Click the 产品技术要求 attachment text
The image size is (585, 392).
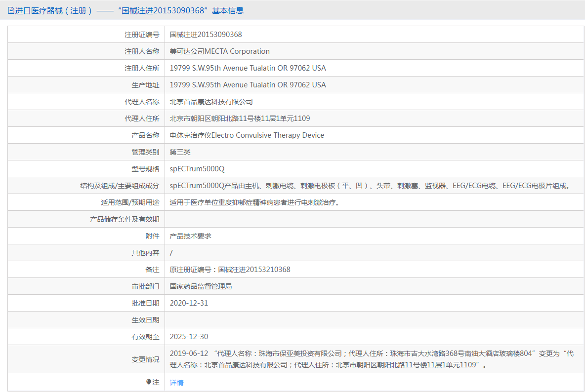(190, 236)
